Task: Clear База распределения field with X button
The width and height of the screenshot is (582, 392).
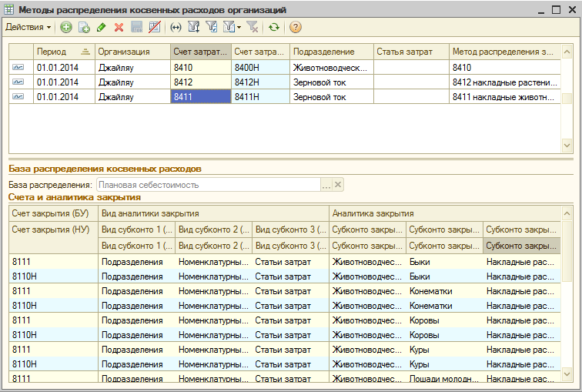Action: click(338, 185)
